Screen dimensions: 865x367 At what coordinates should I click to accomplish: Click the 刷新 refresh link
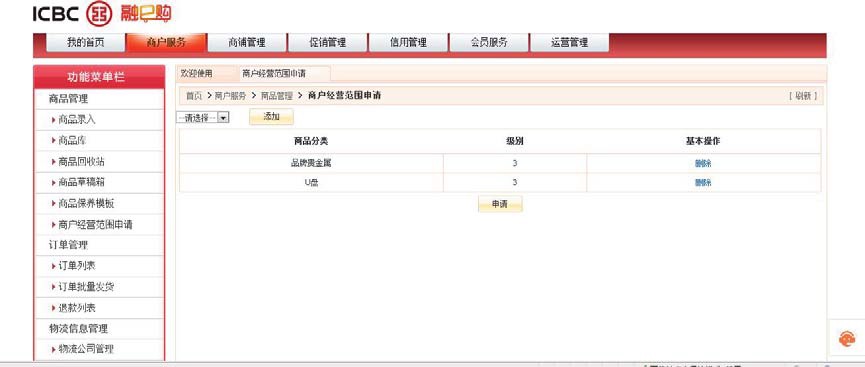(x=803, y=95)
